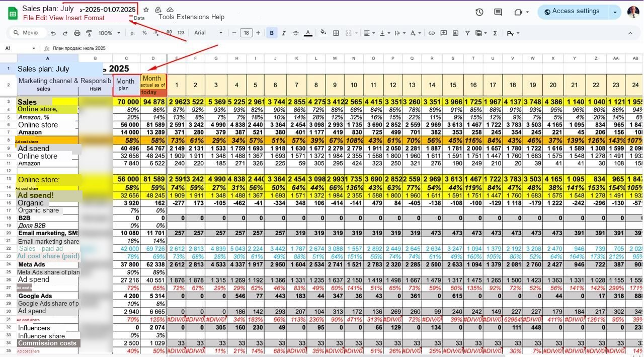This screenshot has width=644, height=357.
Task: Open text wrapping dropdown
Action: (x=400, y=33)
